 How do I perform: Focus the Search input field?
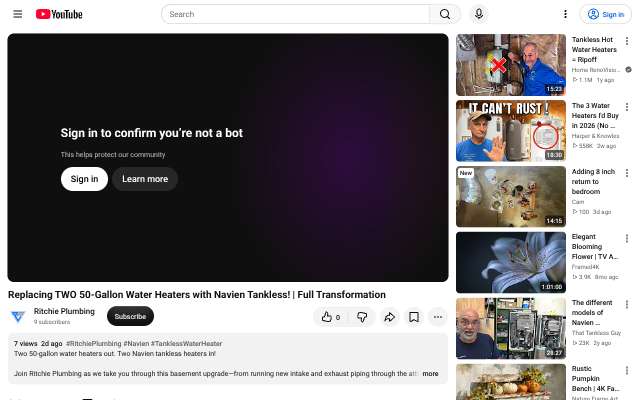[296, 14]
